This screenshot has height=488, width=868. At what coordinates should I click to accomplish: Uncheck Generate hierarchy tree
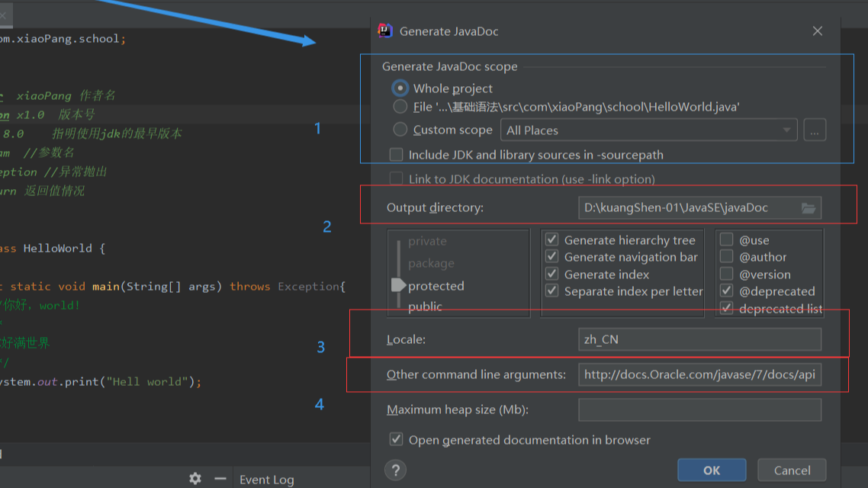click(552, 240)
